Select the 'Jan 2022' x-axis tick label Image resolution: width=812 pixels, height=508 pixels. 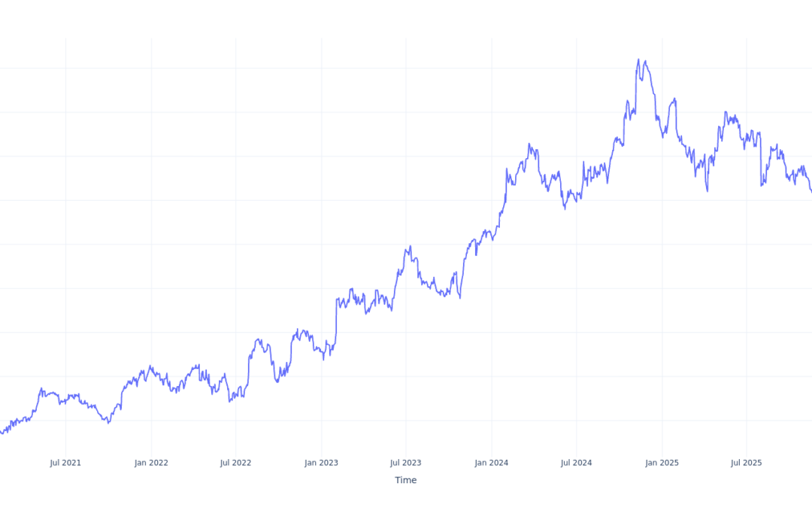(x=151, y=463)
